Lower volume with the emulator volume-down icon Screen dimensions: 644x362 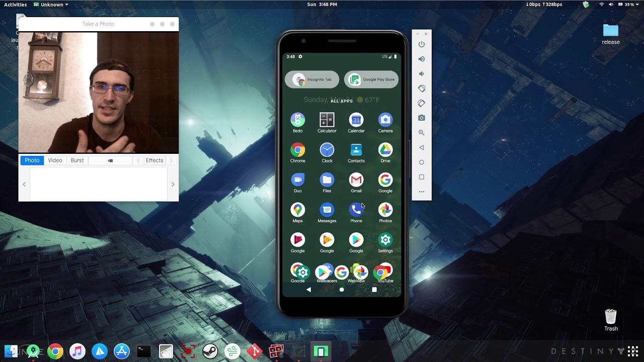[422, 74]
